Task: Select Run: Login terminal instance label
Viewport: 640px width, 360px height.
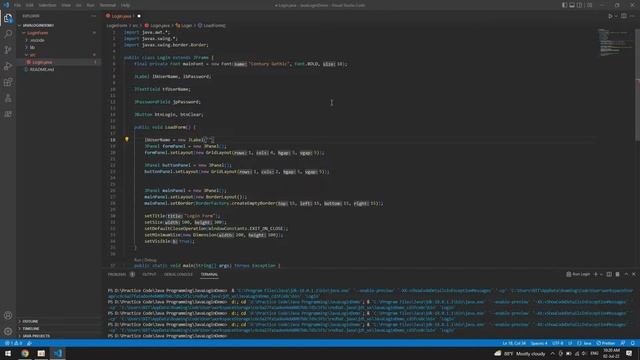Action: tap(578, 274)
